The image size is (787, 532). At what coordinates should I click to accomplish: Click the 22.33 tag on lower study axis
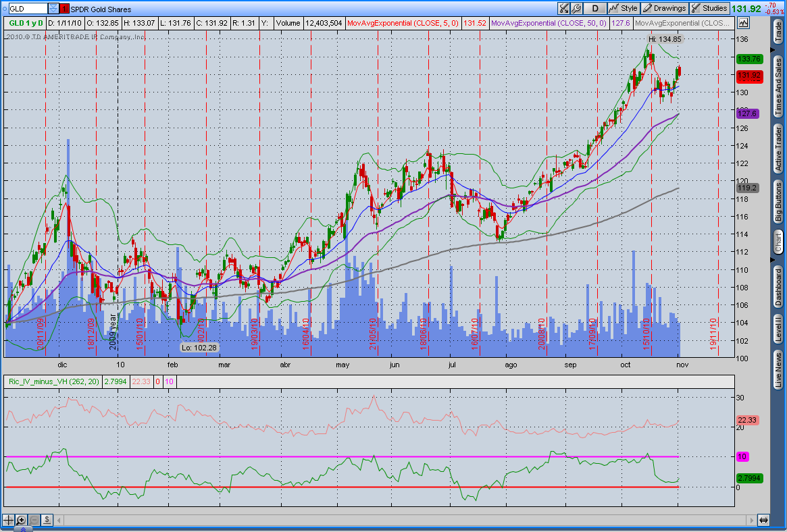[x=747, y=420]
